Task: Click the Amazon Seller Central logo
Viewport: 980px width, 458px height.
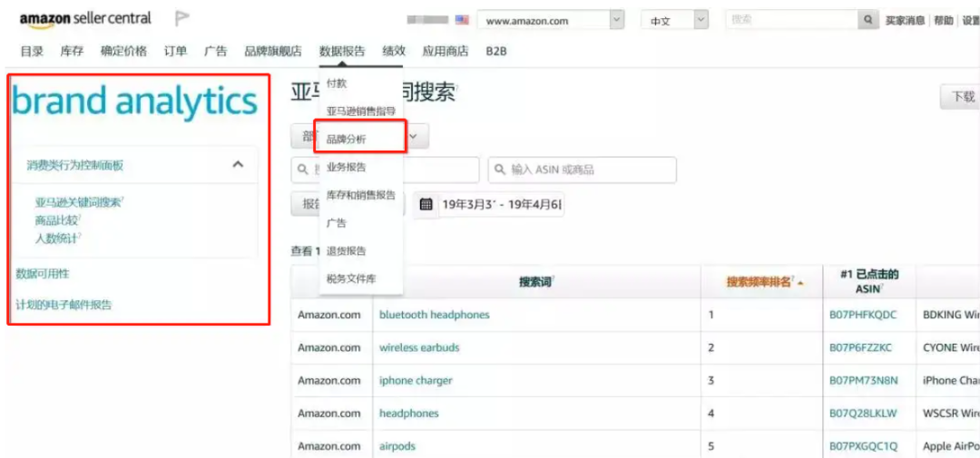Action: 85,19
